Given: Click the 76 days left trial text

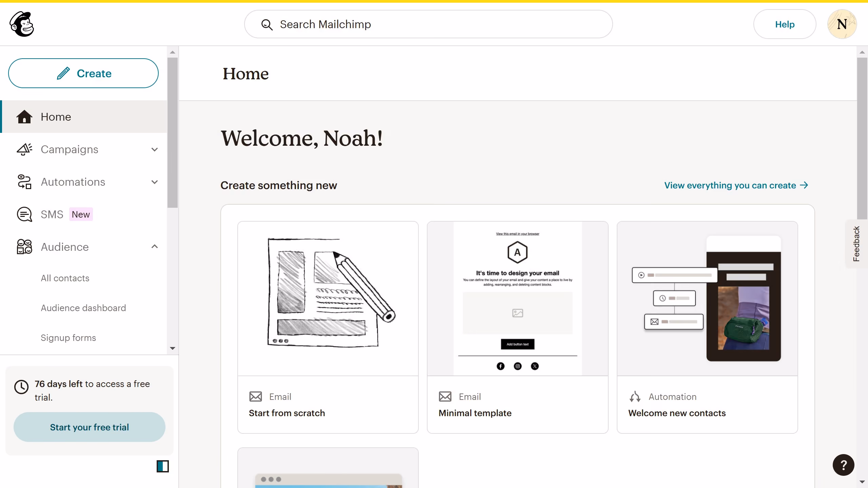Looking at the screenshot, I should (92, 390).
